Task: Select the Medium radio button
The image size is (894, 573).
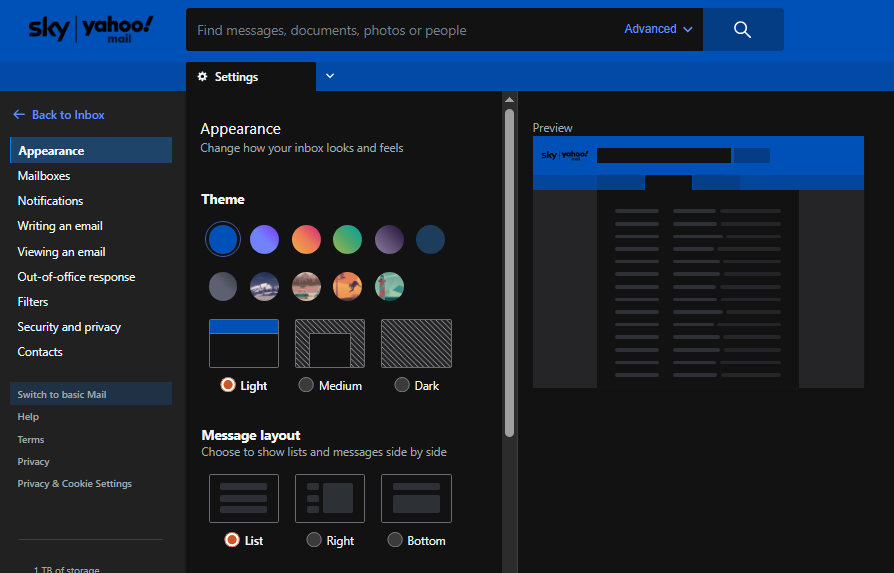Action: [x=306, y=385]
